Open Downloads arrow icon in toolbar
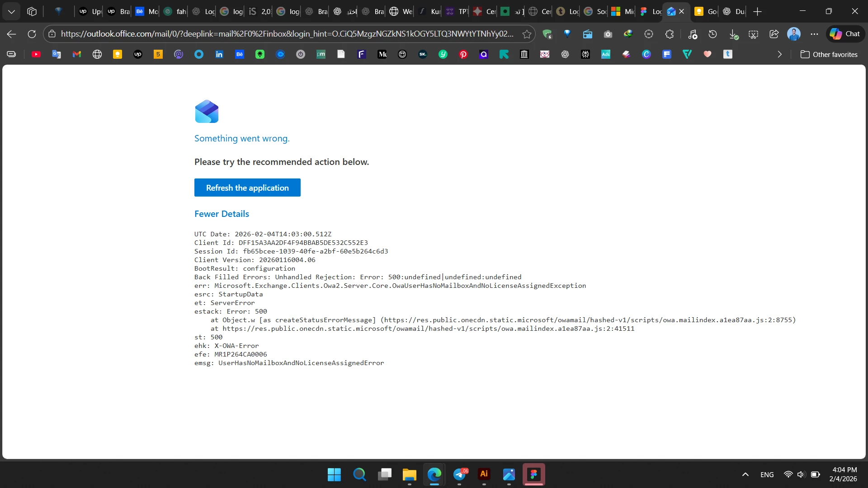 (x=733, y=34)
